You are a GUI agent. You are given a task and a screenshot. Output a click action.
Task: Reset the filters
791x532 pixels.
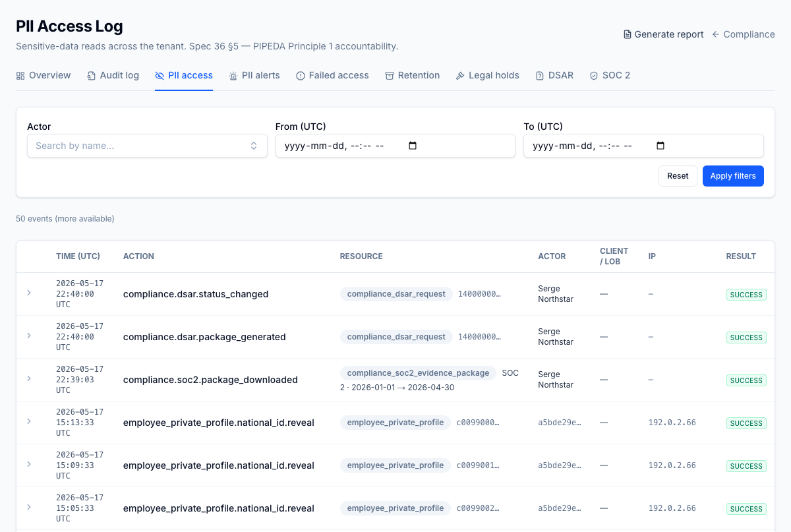click(678, 176)
